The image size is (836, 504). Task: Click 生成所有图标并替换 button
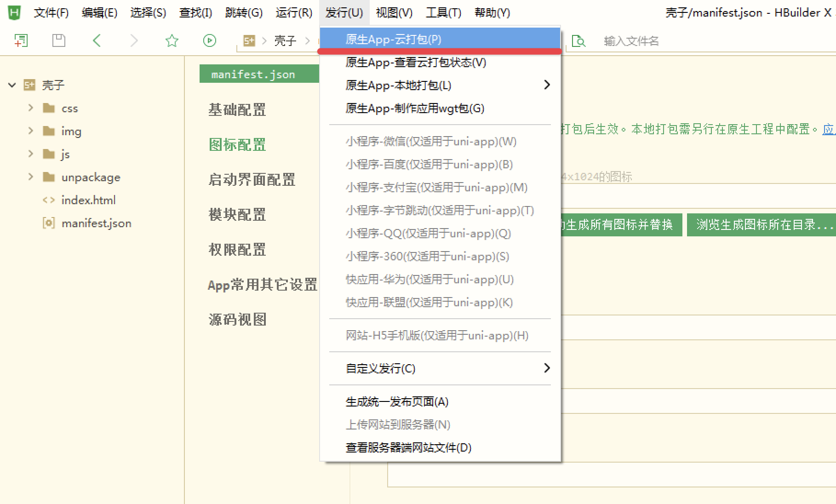621,225
